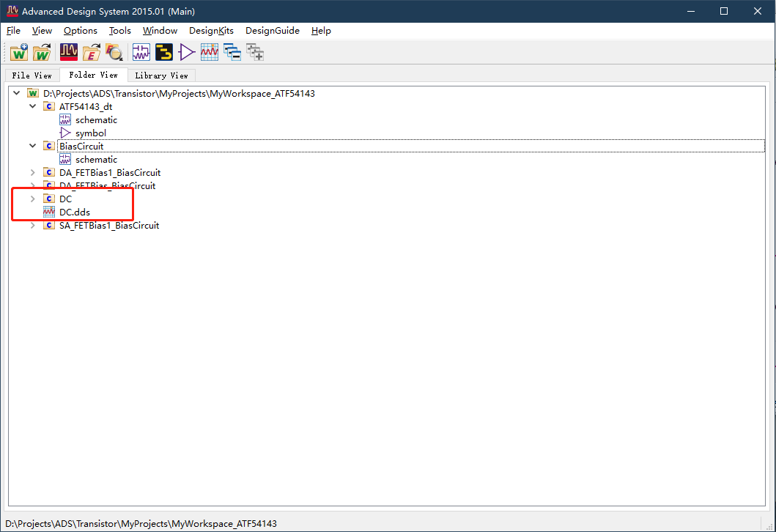Viewport: 776px width, 532px height.
Task: Open a new symbol window
Action: [x=186, y=52]
